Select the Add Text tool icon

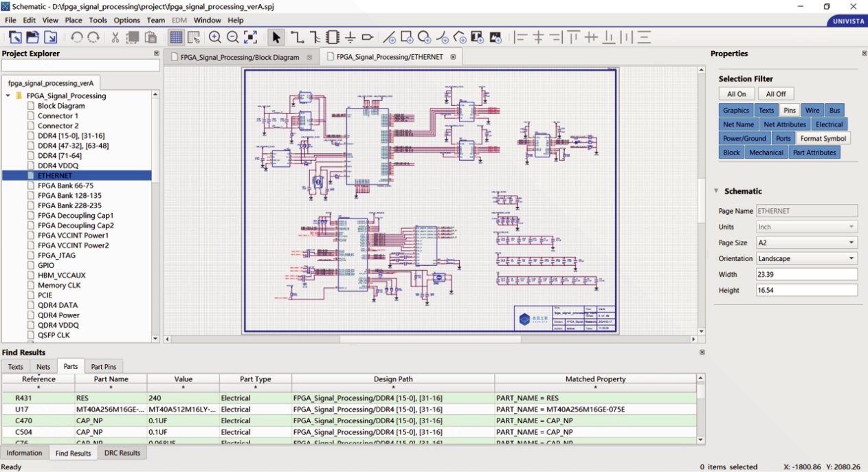click(x=477, y=37)
